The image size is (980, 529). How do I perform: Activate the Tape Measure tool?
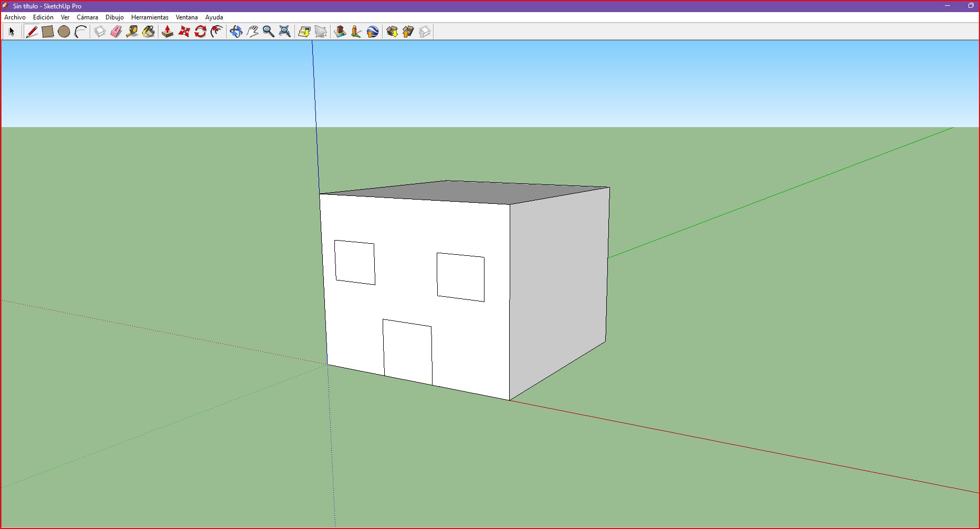[132, 32]
